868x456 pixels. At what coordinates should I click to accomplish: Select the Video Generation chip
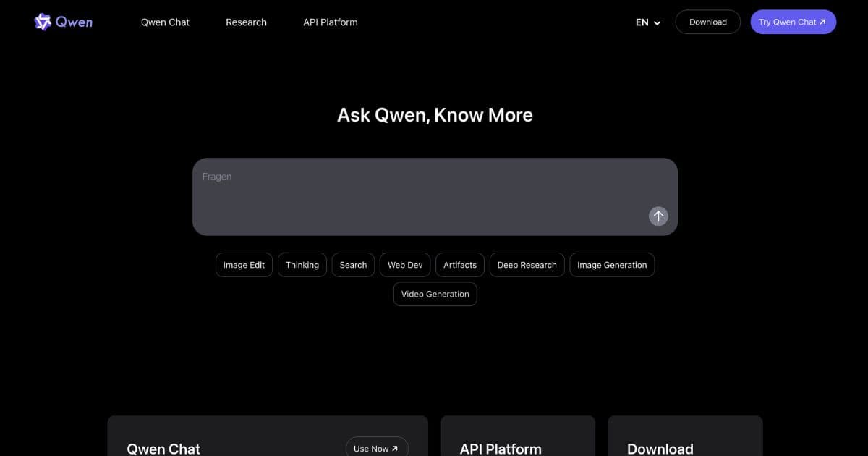[x=435, y=294]
